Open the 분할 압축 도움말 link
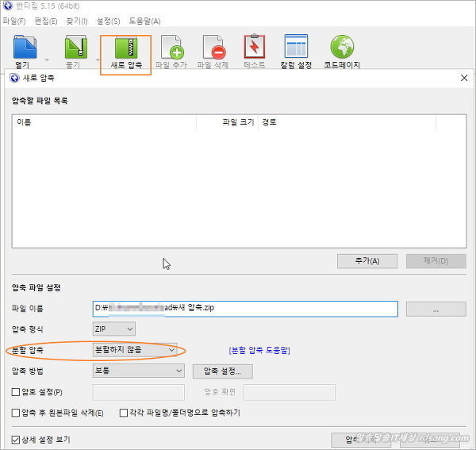The height and width of the screenshot is (450, 476). coord(259,350)
